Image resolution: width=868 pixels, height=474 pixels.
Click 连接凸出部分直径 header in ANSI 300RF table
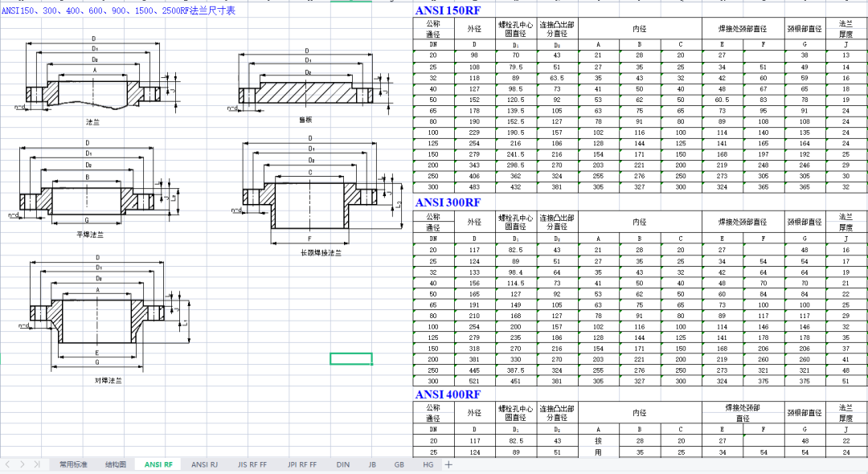pyautogui.click(x=557, y=222)
